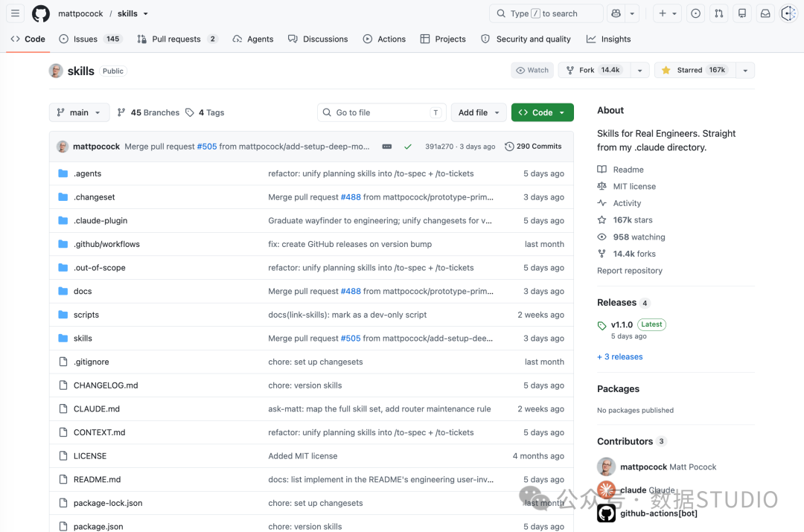Screen dimensions: 804x532
Task: Open the main branch selector dropdown
Action: (79, 113)
